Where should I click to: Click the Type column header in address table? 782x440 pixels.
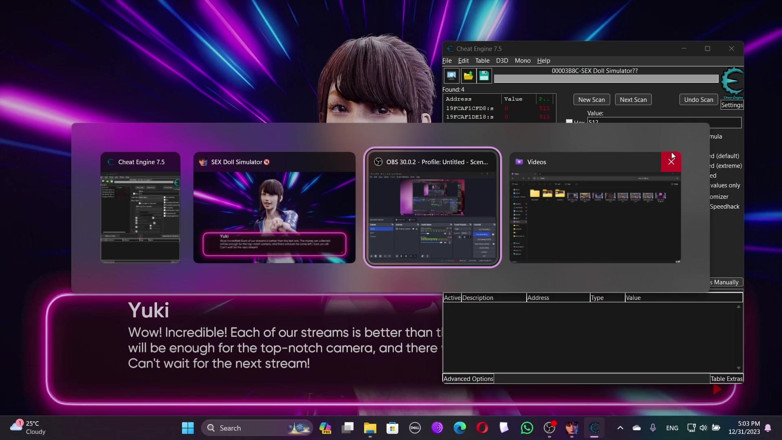click(x=607, y=297)
